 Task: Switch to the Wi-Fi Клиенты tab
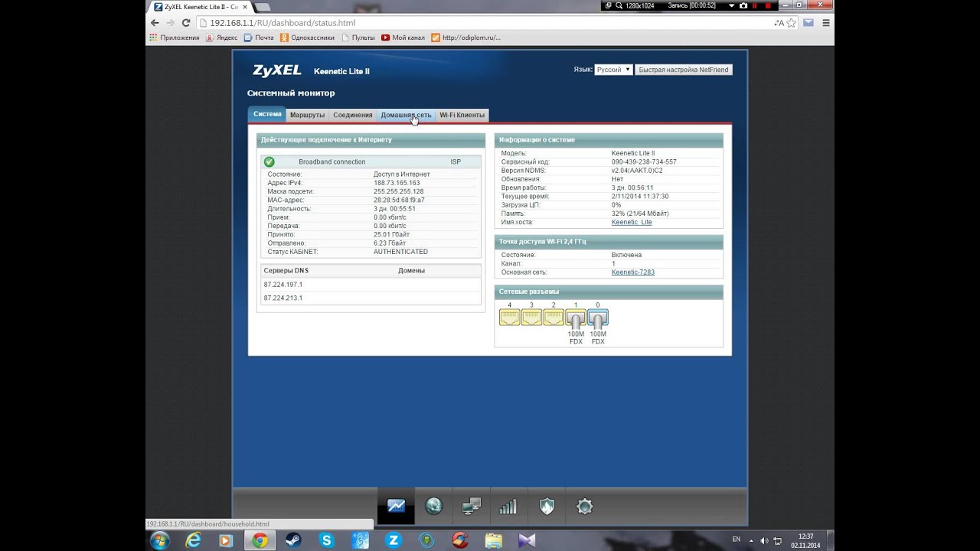pyautogui.click(x=462, y=115)
